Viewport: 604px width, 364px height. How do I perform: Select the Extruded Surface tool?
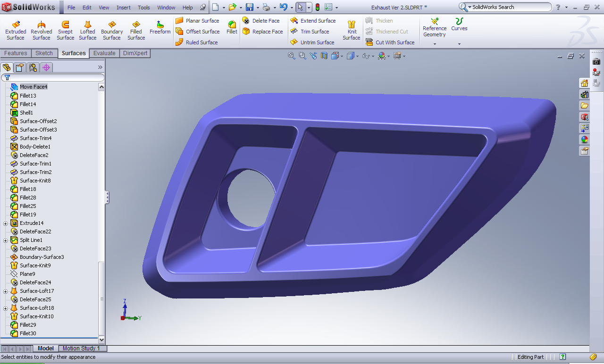click(x=16, y=30)
